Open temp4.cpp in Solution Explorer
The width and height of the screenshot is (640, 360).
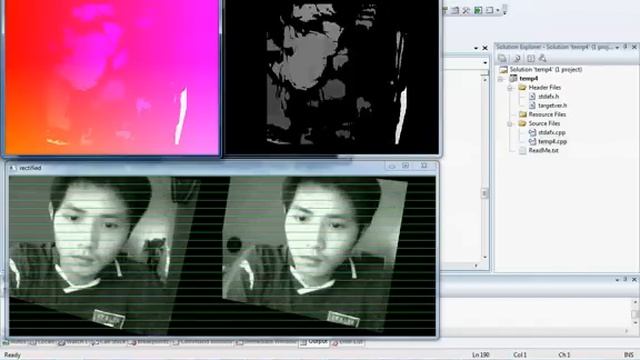(x=552, y=142)
